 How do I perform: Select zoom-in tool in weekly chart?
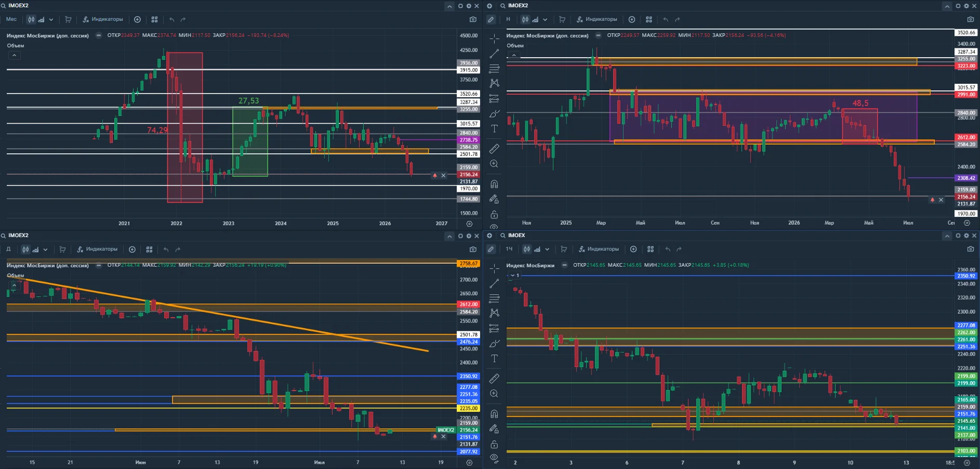coord(494,164)
